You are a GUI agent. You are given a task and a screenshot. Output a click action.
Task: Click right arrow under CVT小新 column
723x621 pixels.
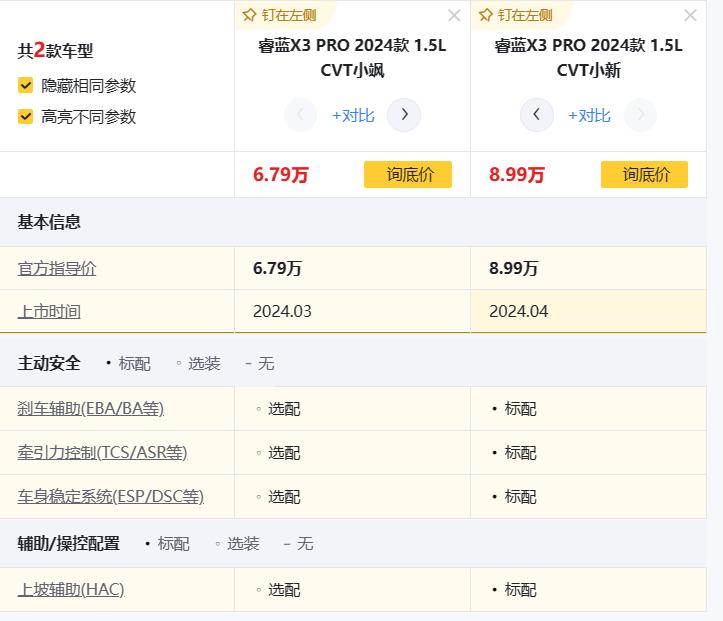[x=640, y=114]
